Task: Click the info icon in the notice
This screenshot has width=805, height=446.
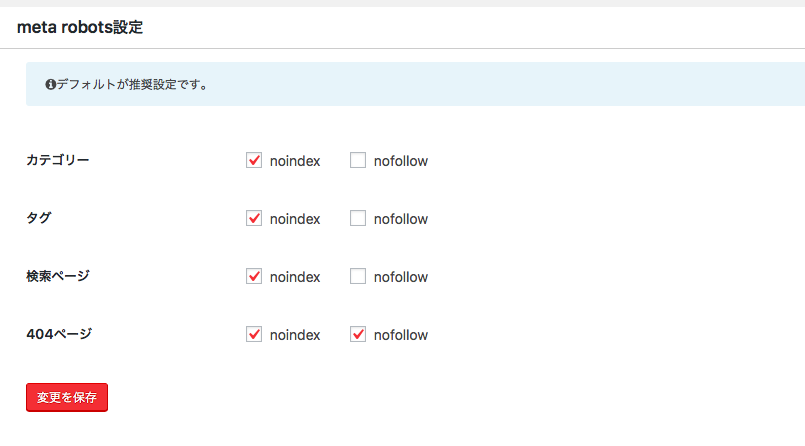Action: point(50,84)
